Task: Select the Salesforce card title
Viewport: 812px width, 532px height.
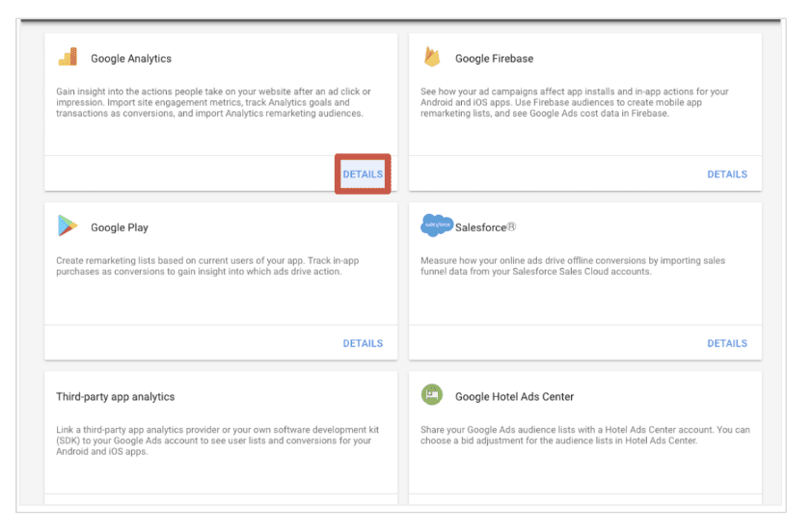Action: coord(485,227)
